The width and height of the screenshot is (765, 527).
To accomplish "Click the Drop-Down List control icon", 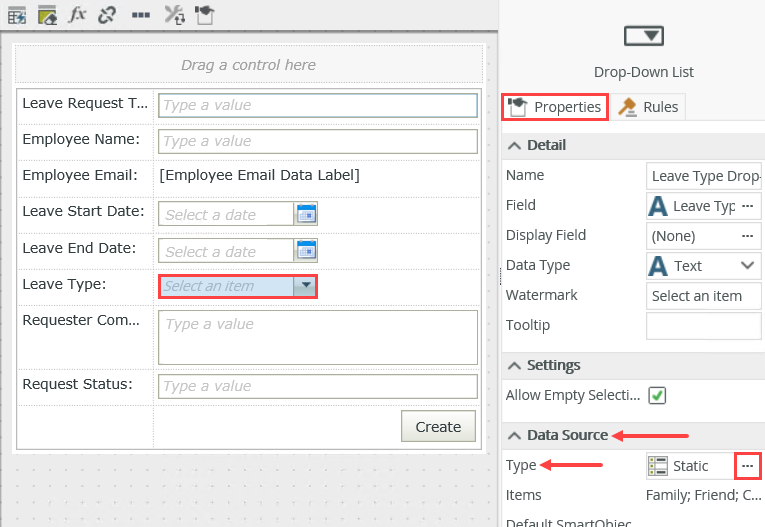I will pyautogui.click(x=644, y=36).
